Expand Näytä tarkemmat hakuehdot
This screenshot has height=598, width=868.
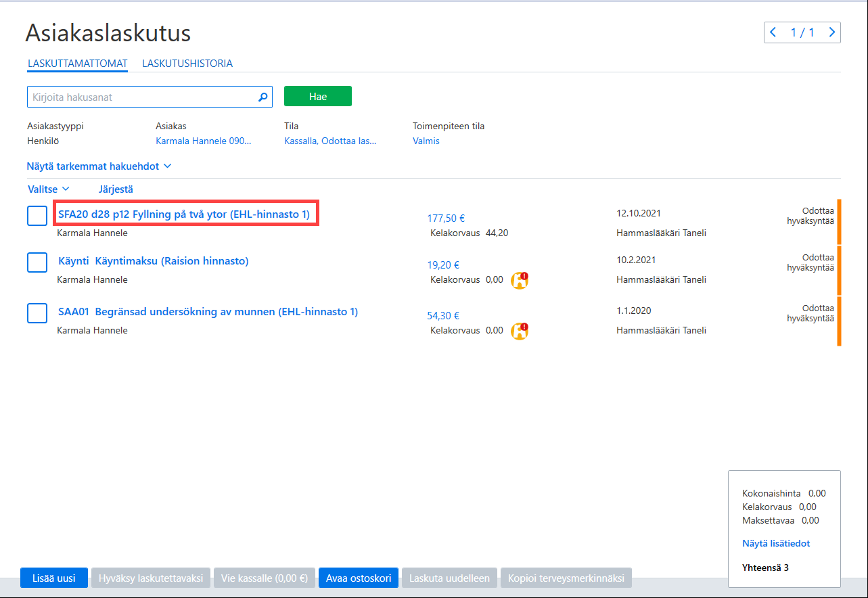tap(99, 166)
